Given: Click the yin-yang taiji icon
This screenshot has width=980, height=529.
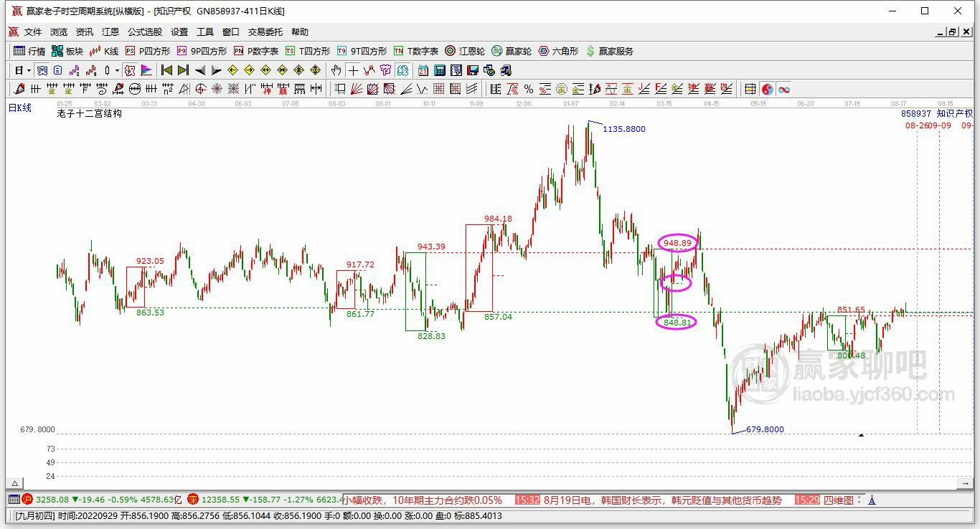Looking at the screenshot, I should pos(767,89).
